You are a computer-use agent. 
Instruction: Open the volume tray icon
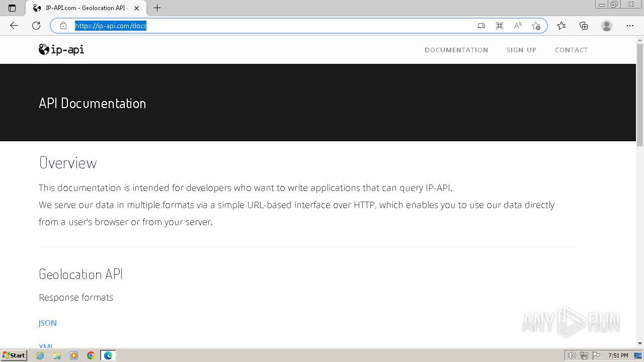coord(572,355)
